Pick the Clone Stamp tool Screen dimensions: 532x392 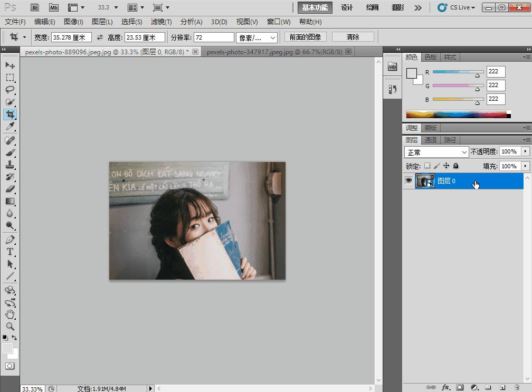click(10, 165)
